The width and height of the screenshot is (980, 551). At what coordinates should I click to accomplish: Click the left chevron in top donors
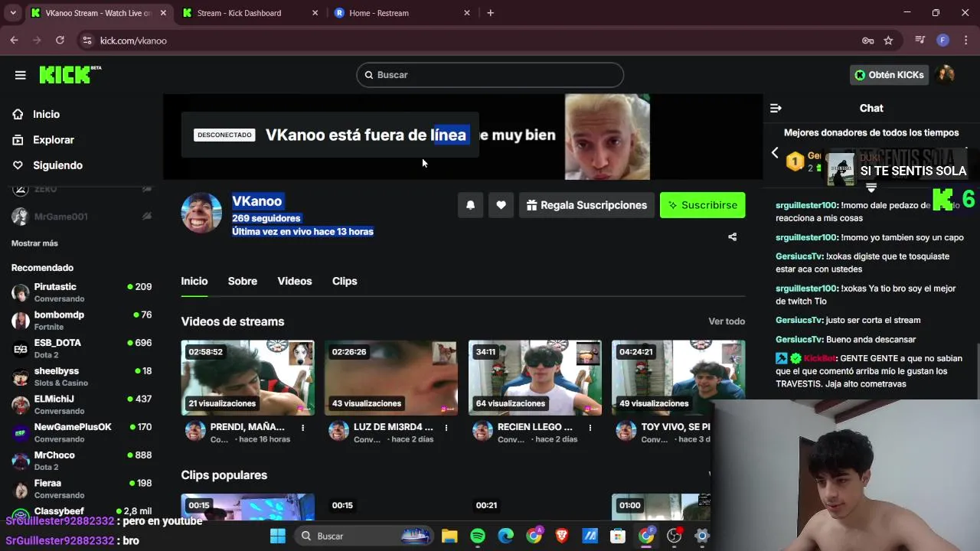point(775,153)
